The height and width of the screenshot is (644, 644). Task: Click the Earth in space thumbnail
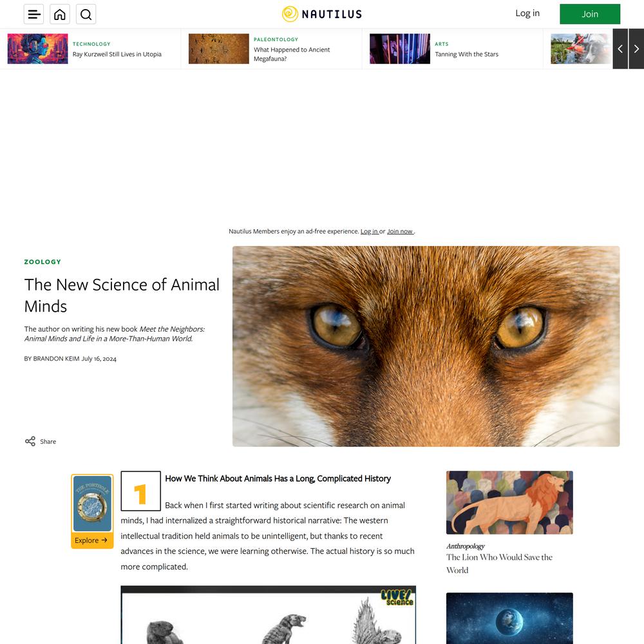[509, 618]
